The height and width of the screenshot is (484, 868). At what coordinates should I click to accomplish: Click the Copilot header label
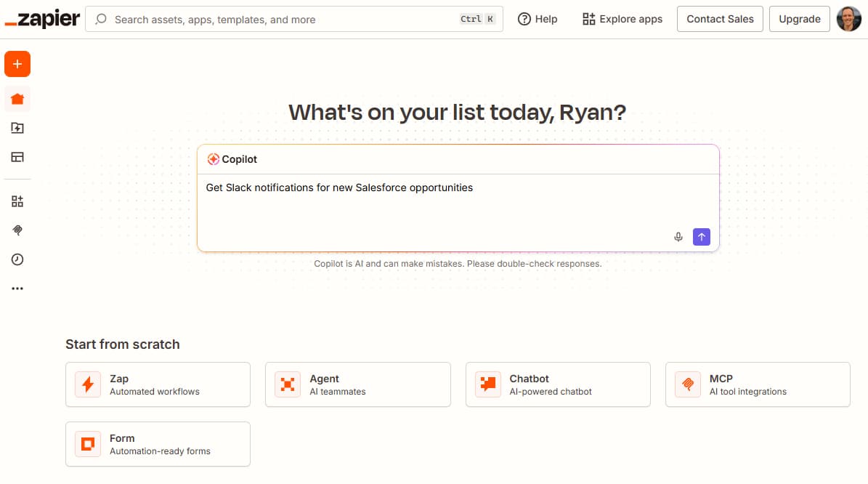239,159
